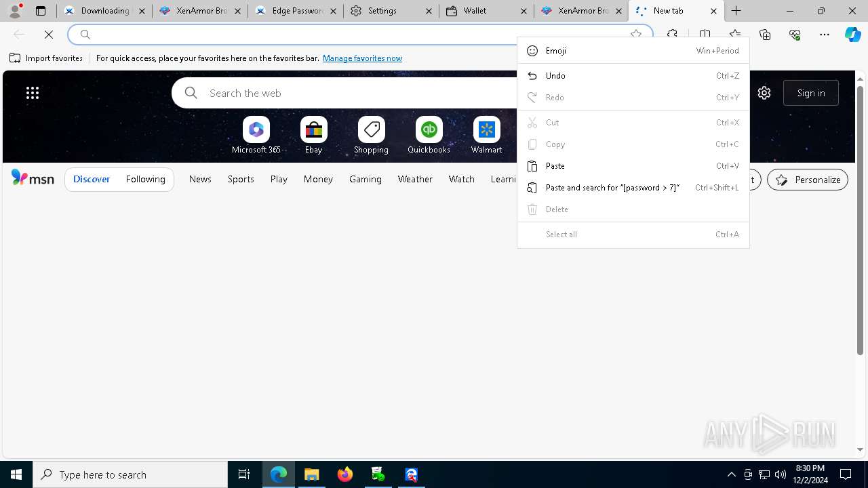Open the Gaming category
Screen dimensions: 868x488
(x=366, y=179)
